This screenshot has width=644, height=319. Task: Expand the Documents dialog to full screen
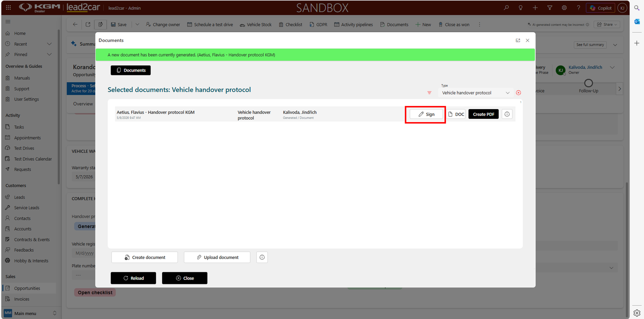click(518, 40)
